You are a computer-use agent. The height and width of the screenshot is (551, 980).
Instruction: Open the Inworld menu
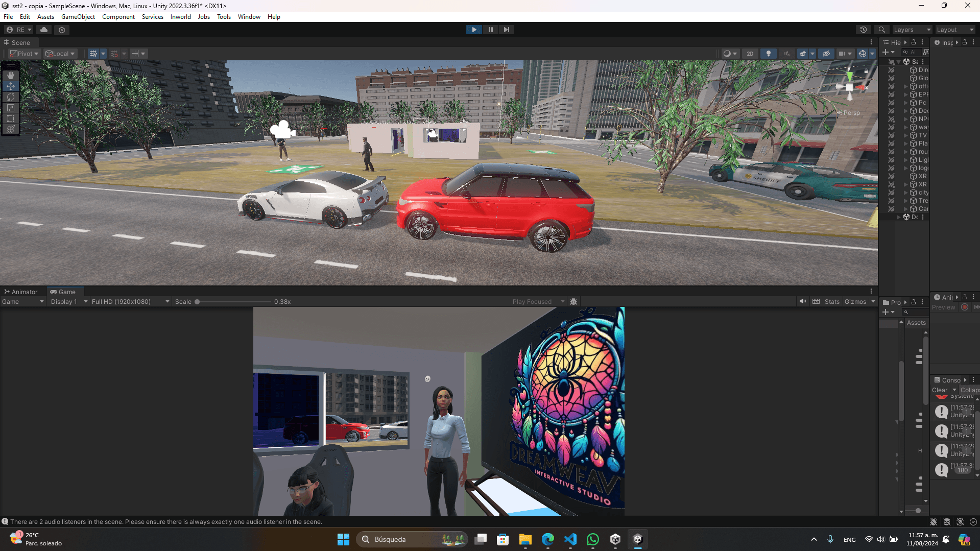180,17
